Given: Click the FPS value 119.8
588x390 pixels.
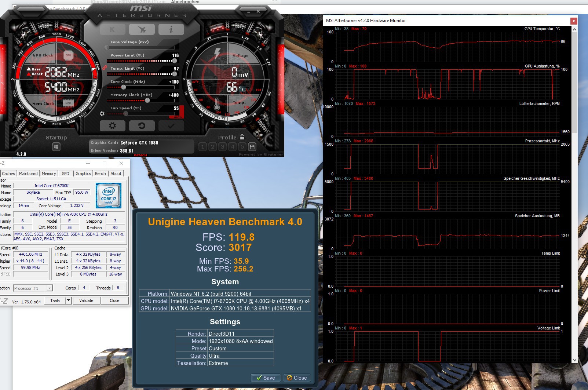Looking at the screenshot, I should (x=242, y=237).
